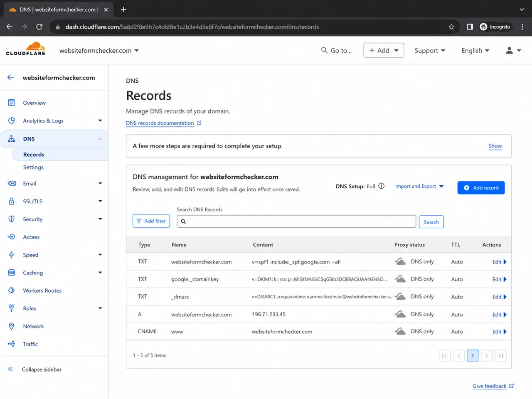Click the Caching sidebar icon
Viewport: 532px width, 399px height.
point(12,273)
